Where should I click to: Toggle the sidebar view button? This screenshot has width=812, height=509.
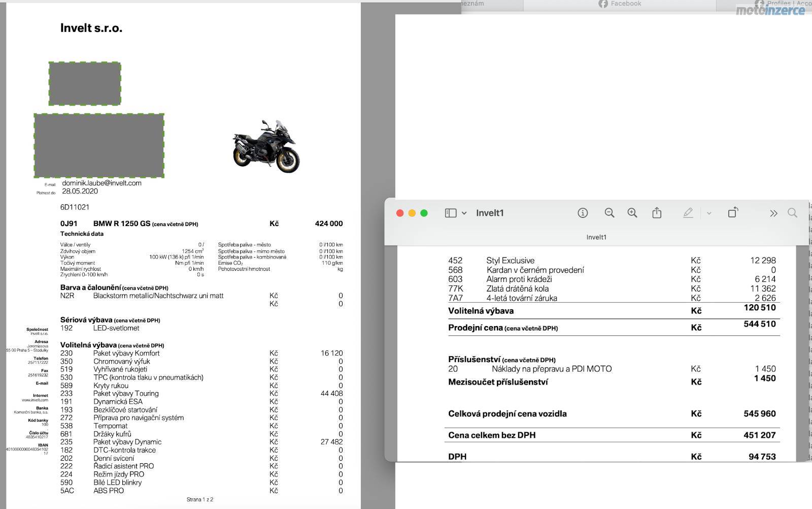450,213
